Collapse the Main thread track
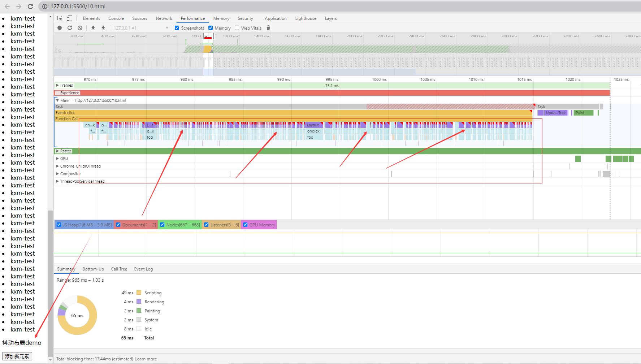This screenshot has height=364, width=641. point(57,100)
